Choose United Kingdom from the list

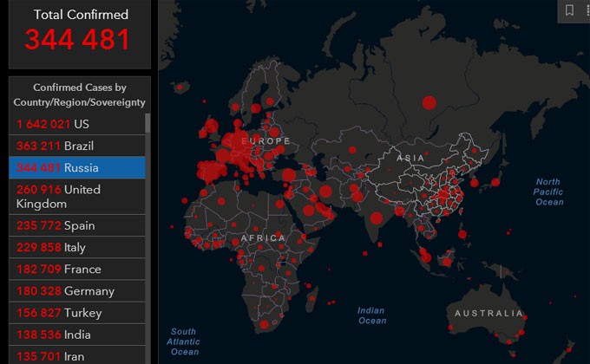coord(76,197)
